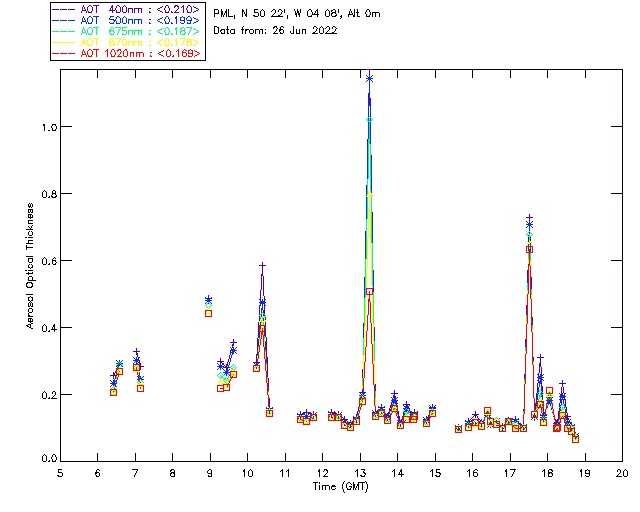Click the isolated red square near 9 GMT
The width and height of the screenshot is (640, 512).
208,313
